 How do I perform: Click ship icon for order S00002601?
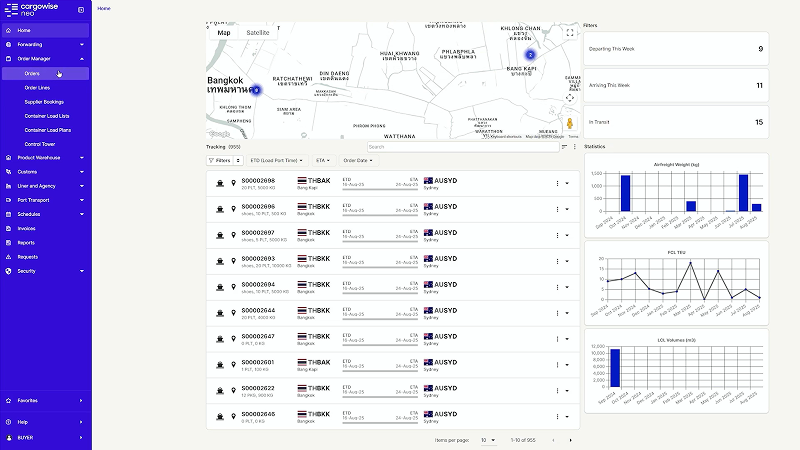tap(220, 365)
